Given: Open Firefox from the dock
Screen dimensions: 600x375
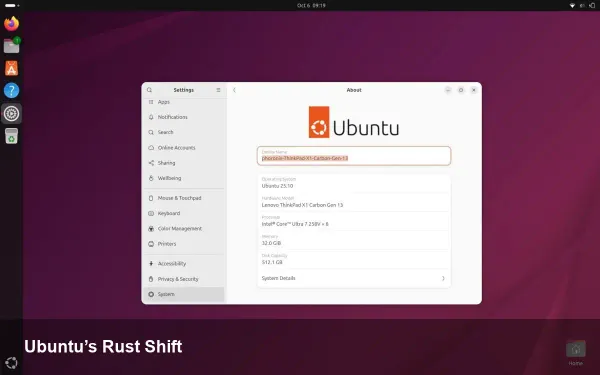Looking at the screenshot, I should click(11, 24).
